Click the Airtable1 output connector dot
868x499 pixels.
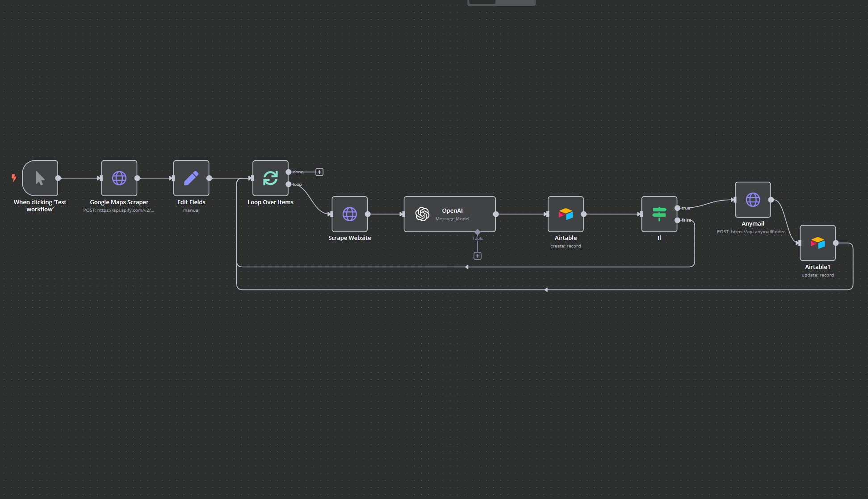836,243
